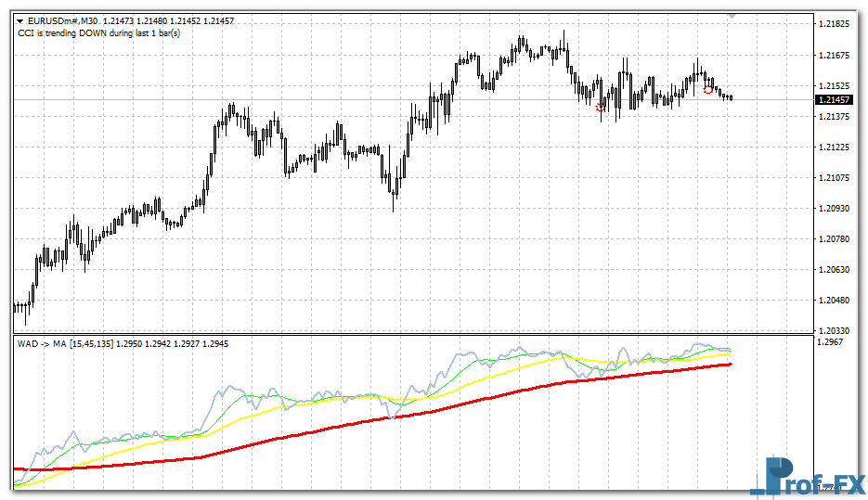Click the gray chart shift triangle marker
This screenshot has width=868, height=500.
[x=732, y=16]
